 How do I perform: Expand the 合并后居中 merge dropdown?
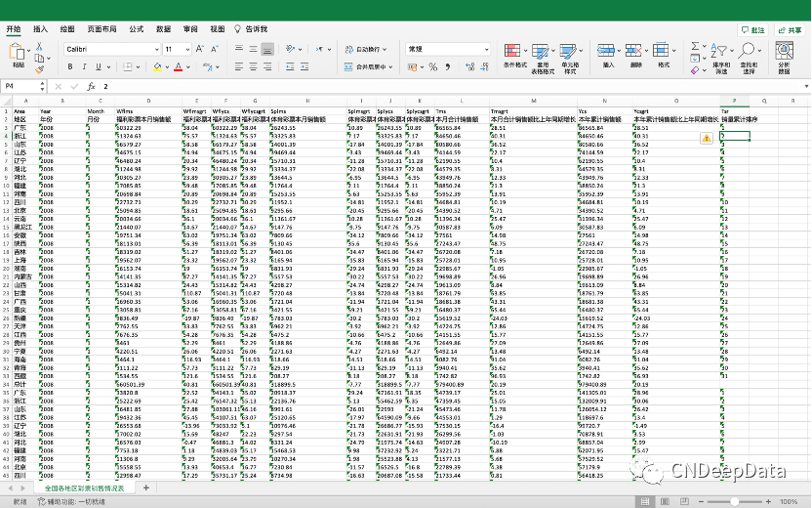point(391,66)
